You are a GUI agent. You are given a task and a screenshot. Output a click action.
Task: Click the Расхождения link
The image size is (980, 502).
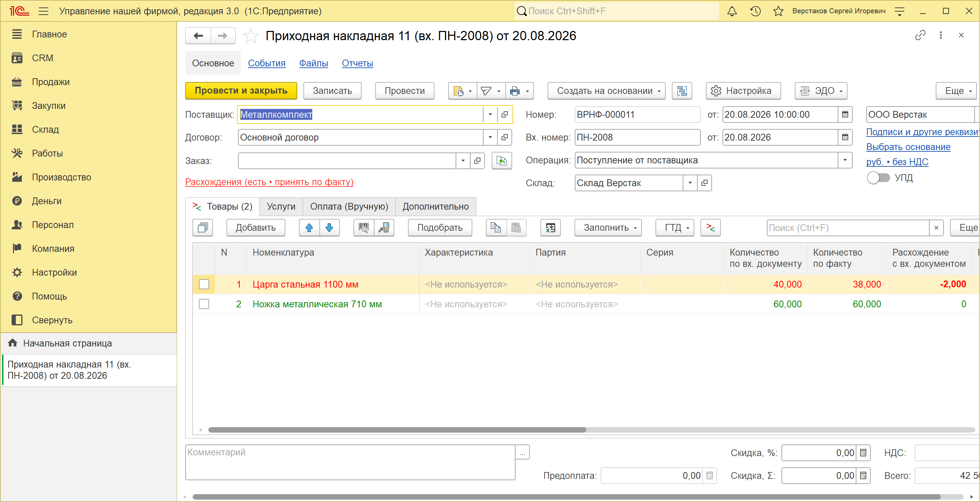269,182
